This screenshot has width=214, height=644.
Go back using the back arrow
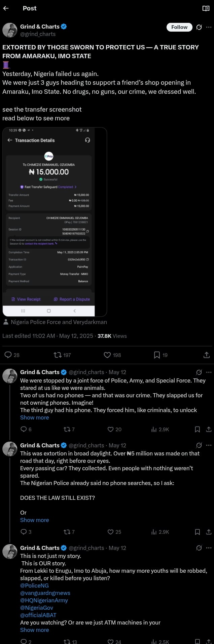[x=6, y=8]
